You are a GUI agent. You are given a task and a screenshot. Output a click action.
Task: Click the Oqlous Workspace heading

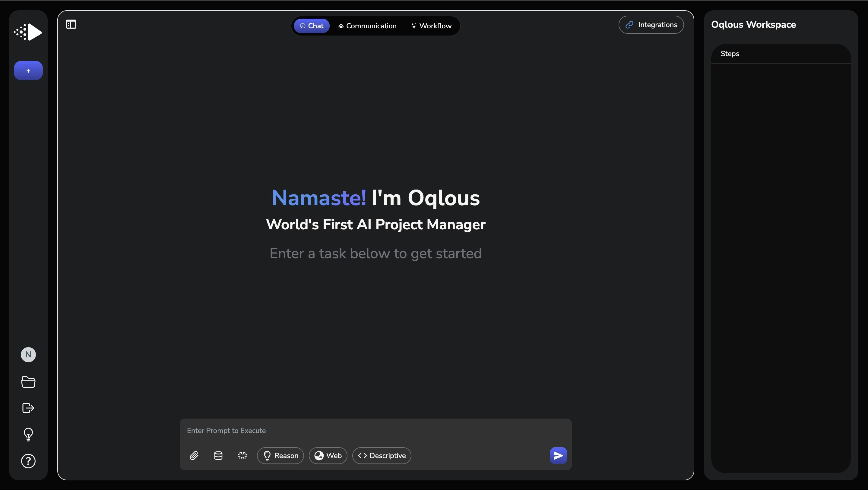[753, 25]
